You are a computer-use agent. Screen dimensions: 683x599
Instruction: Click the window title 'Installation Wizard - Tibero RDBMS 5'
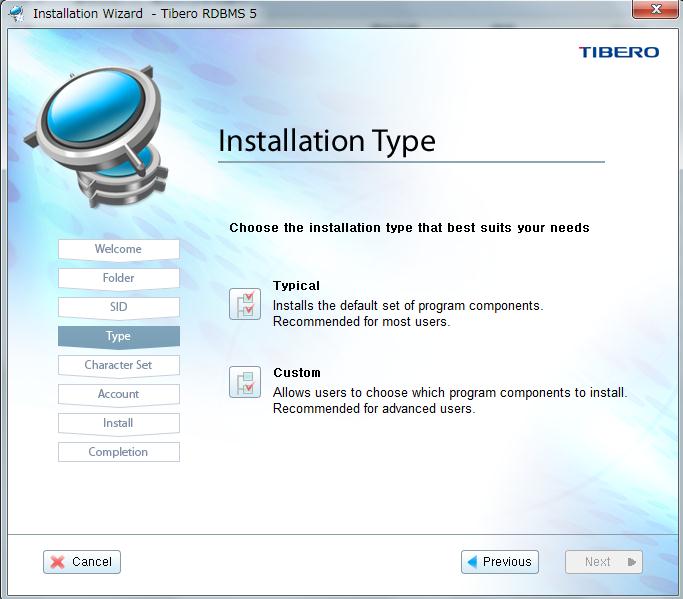(x=145, y=14)
